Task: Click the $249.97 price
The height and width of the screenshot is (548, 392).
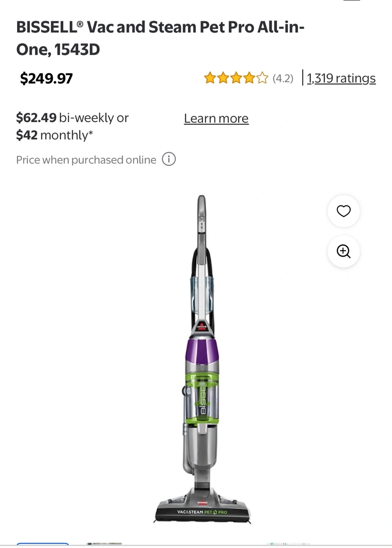Action: point(46,78)
